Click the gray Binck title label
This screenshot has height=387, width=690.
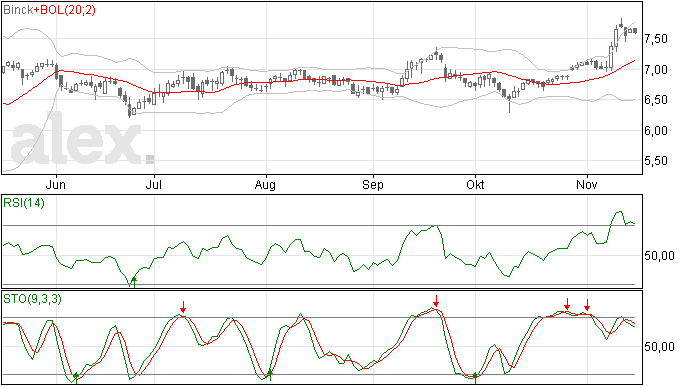click(18, 10)
